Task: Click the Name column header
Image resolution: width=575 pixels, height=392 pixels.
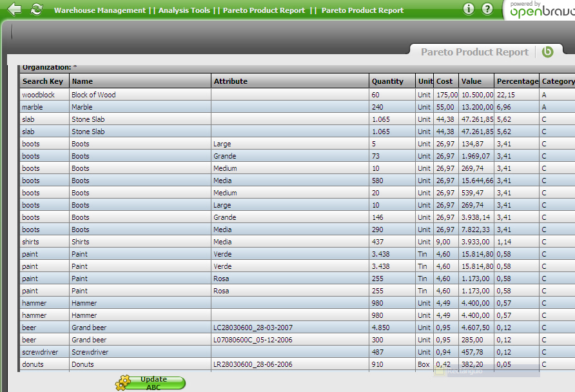Action: coord(82,81)
